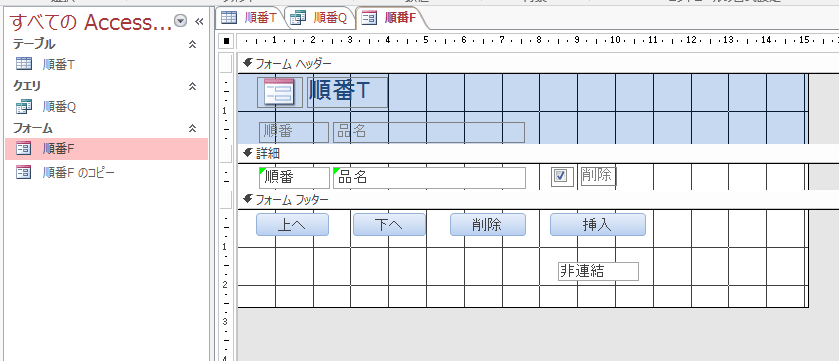
Task: Select the 順番F form icon in navigation pane
Action: point(24,149)
